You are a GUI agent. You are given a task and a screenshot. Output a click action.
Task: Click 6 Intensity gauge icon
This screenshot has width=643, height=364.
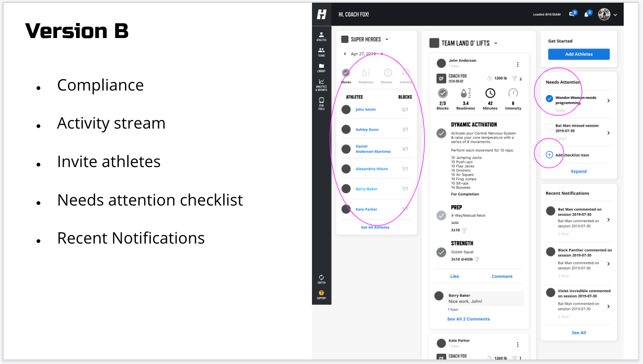coord(513,93)
